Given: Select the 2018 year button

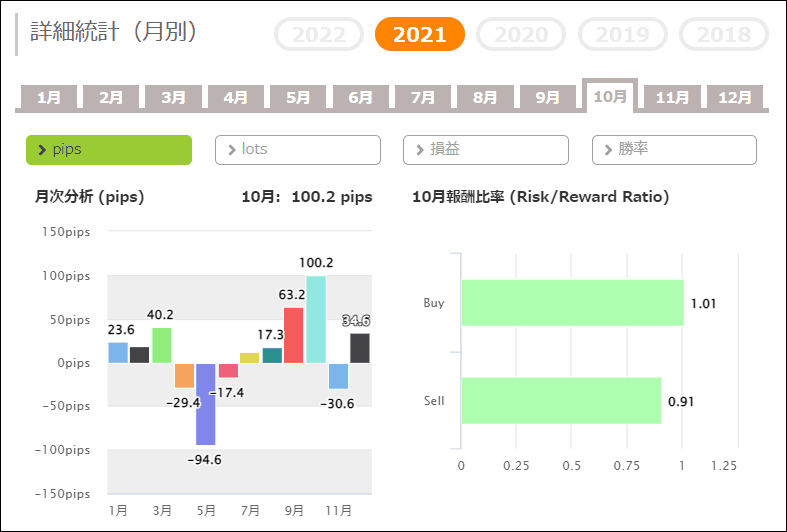Looking at the screenshot, I should [724, 34].
